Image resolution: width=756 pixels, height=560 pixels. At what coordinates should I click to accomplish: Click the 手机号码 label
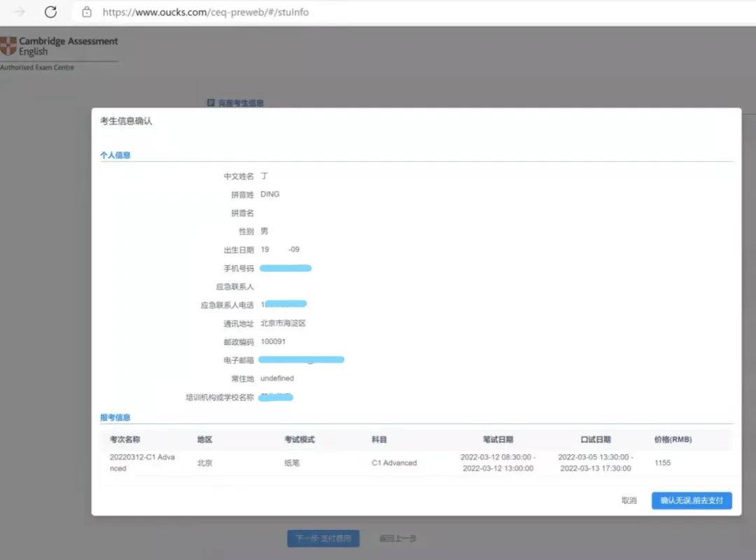239,268
